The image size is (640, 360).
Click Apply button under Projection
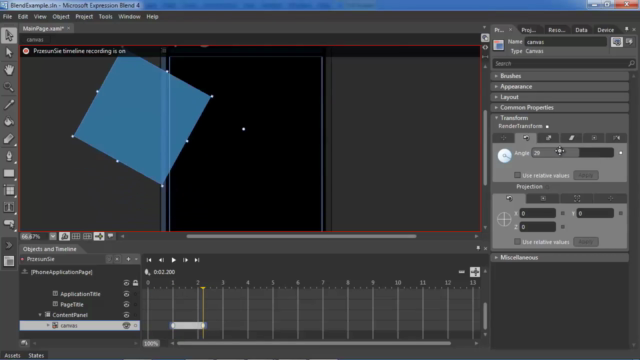coord(586,242)
